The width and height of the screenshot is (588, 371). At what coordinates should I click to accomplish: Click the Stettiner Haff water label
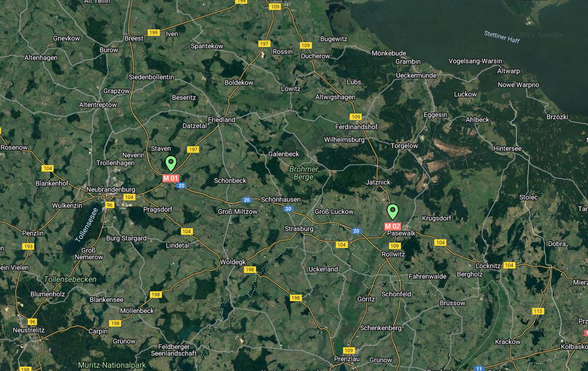coord(502,37)
